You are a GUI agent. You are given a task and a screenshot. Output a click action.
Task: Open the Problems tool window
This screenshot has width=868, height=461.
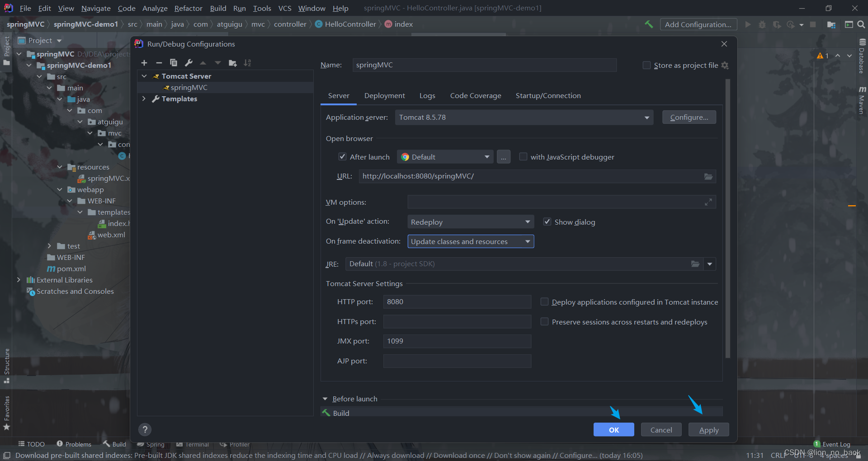click(74, 444)
